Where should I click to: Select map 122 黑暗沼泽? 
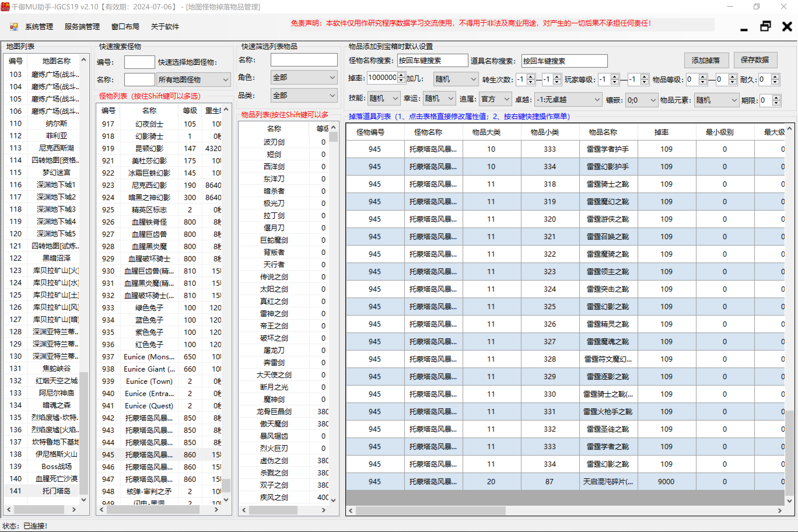click(42, 258)
